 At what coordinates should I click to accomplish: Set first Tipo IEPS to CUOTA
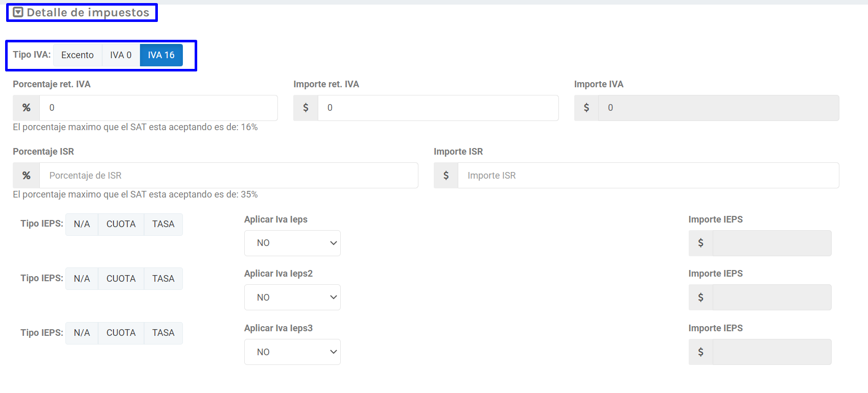[121, 224]
